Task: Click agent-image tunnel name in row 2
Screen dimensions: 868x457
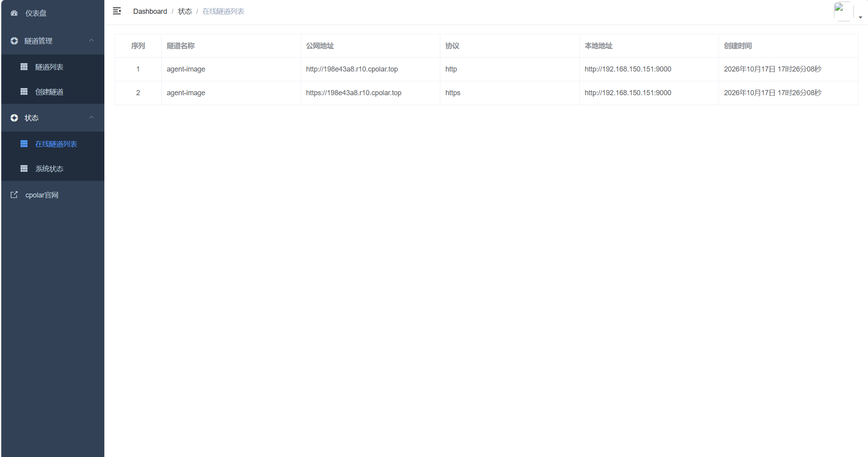Action: click(186, 93)
